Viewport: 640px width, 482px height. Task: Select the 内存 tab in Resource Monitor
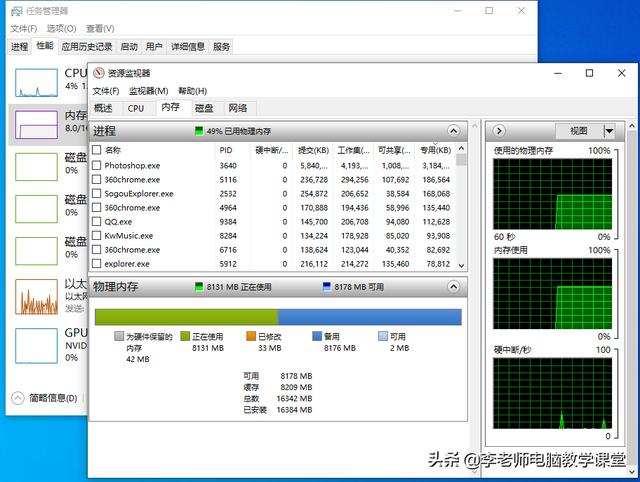pos(171,107)
